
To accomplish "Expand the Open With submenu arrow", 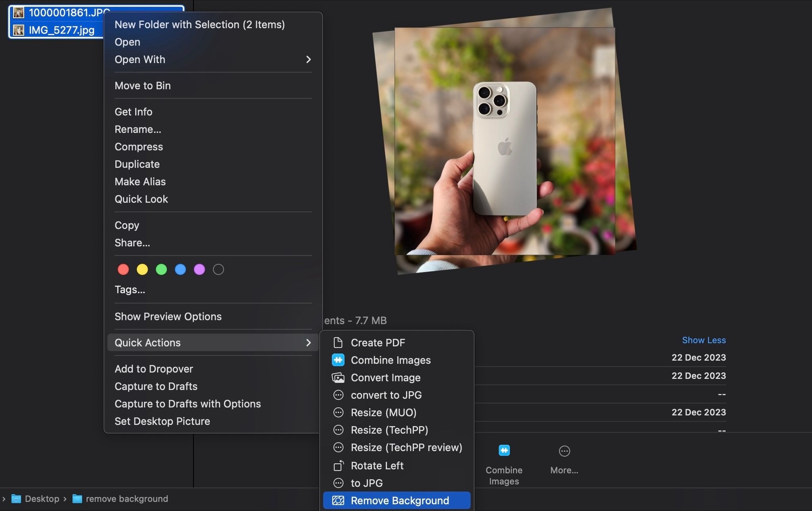I will (x=308, y=60).
